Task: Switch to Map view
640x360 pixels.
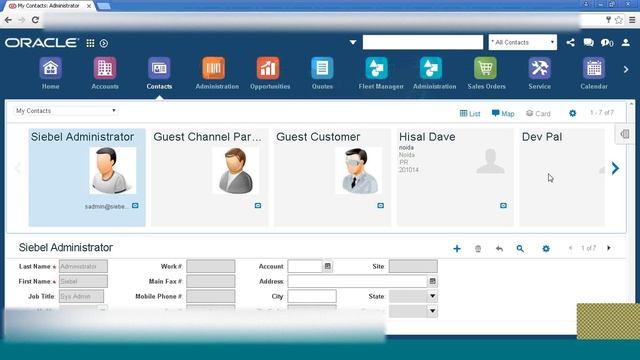Action: point(503,113)
